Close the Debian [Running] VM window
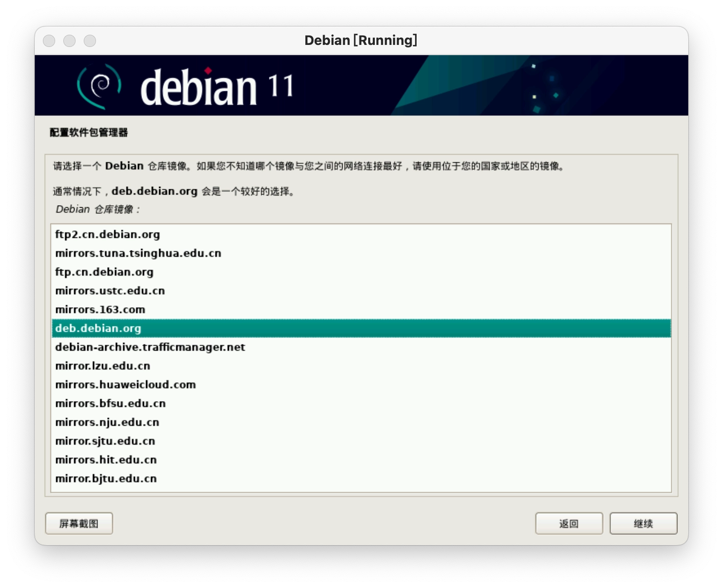The width and height of the screenshot is (723, 588). pos(49,41)
